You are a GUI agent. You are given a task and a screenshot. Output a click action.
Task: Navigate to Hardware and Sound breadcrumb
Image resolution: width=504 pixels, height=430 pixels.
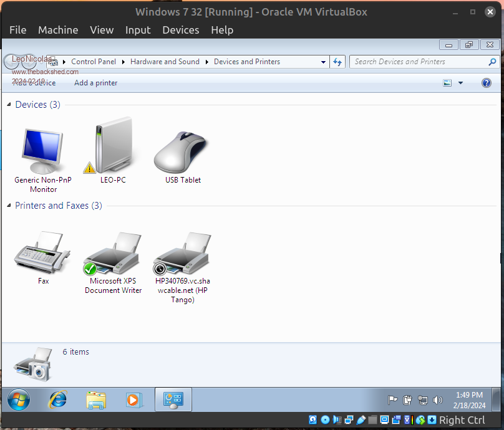click(165, 62)
